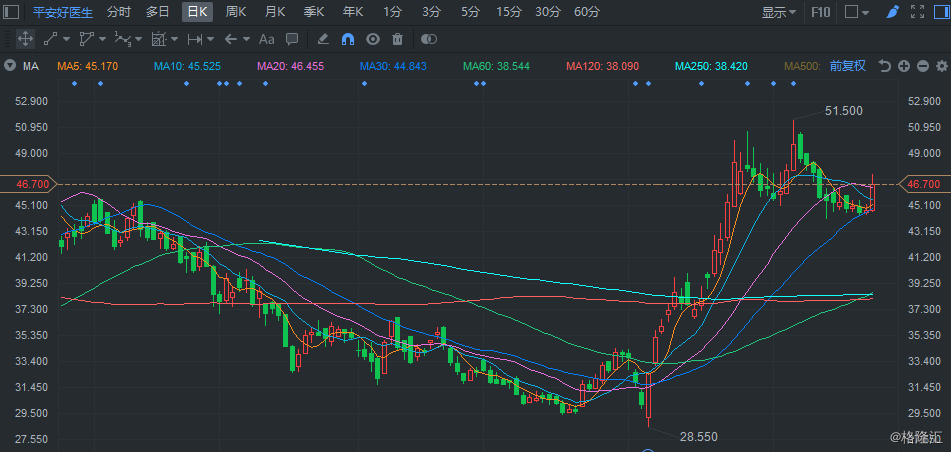
Task: Open the F10 company info button
Action: coord(821,12)
